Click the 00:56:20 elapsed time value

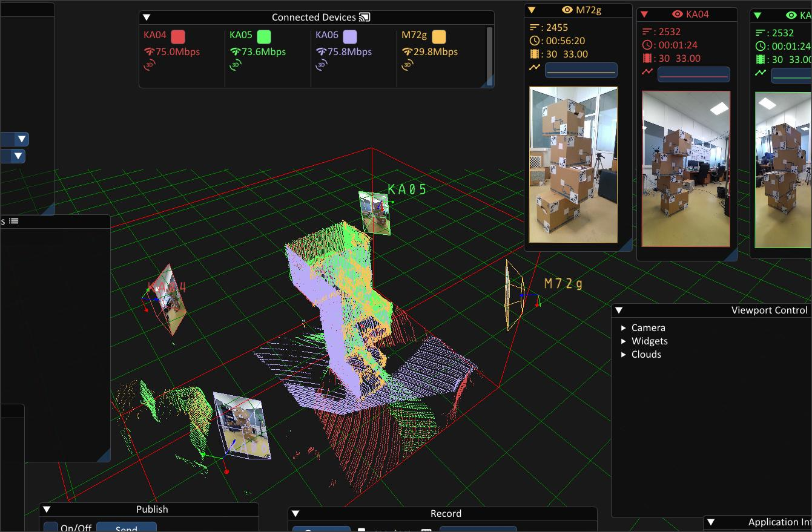click(566, 41)
